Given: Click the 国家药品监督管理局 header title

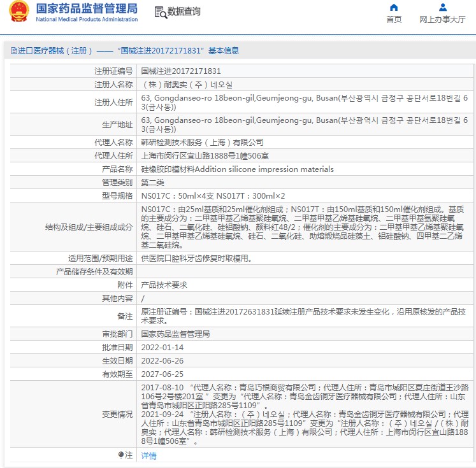Looking at the screenshot, I should [87, 8].
